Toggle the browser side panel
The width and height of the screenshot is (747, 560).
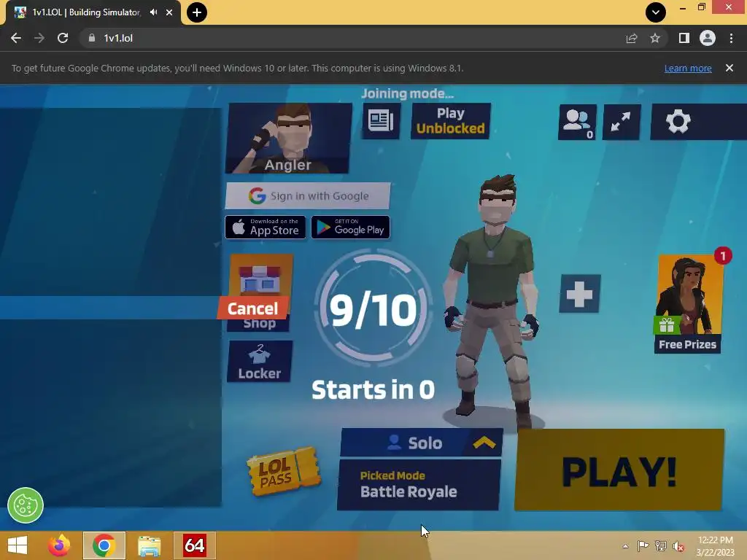coord(684,38)
